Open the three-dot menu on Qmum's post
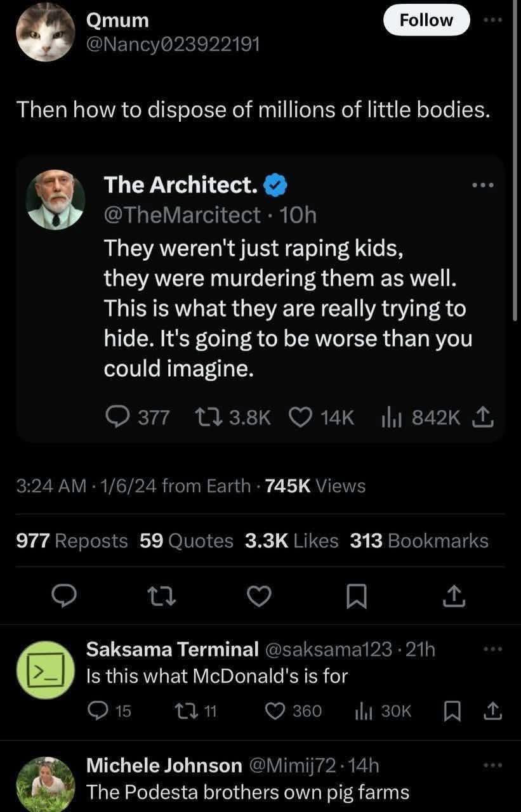Screen dimensions: 521x812 [492, 20]
